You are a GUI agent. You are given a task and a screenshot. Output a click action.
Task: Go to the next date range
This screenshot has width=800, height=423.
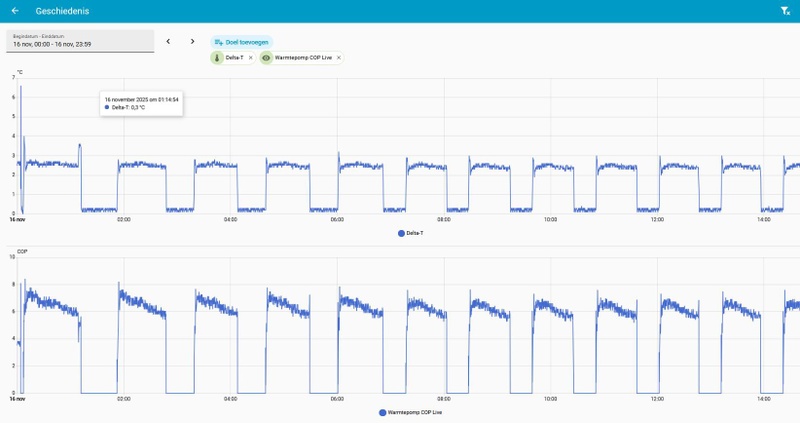pyautogui.click(x=192, y=41)
